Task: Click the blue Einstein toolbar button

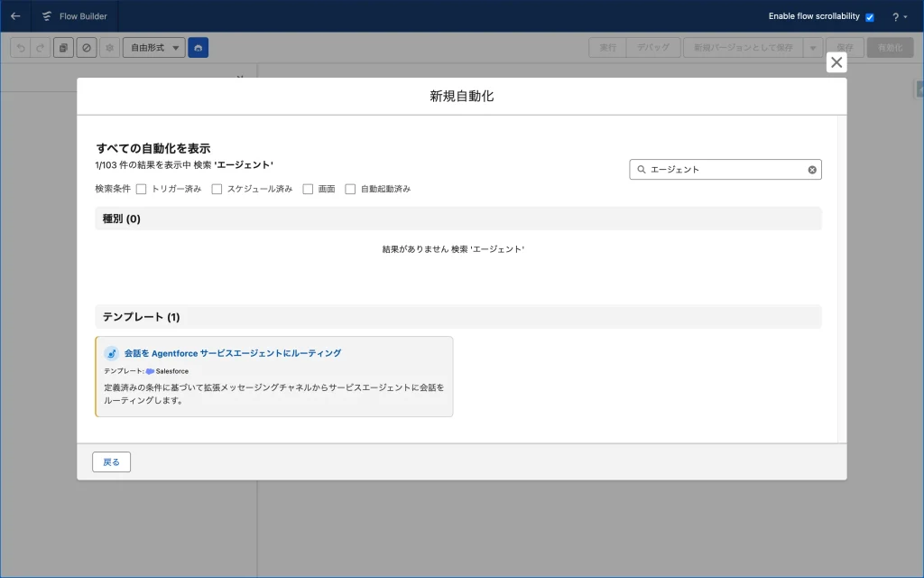Action: point(198,48)
